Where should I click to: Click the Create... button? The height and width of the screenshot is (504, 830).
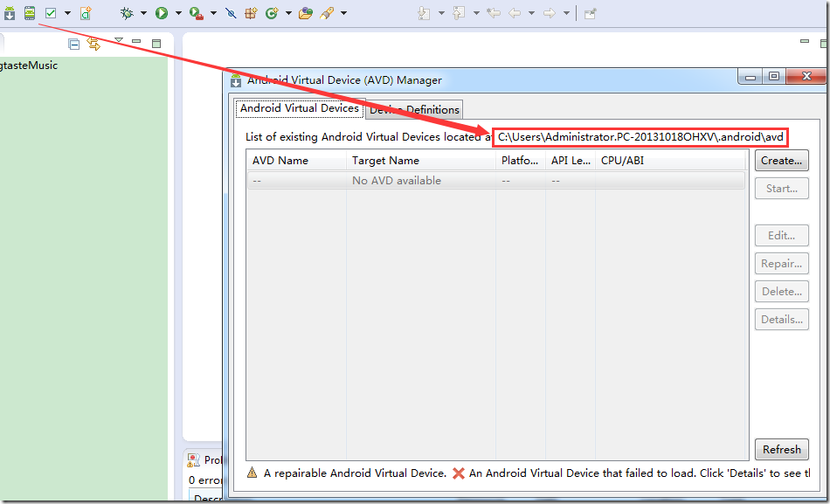[x=781, y=161]
